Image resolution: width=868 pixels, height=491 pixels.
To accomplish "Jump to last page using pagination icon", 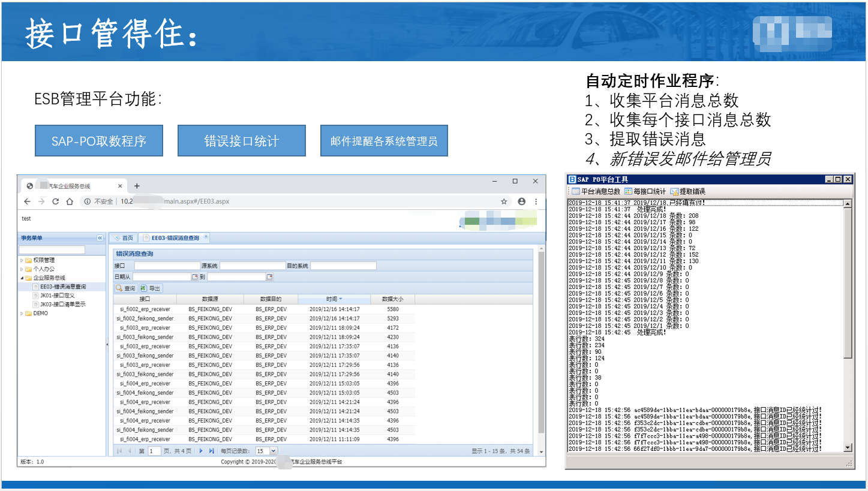I will pyautogui.click(x=212, y=450).
